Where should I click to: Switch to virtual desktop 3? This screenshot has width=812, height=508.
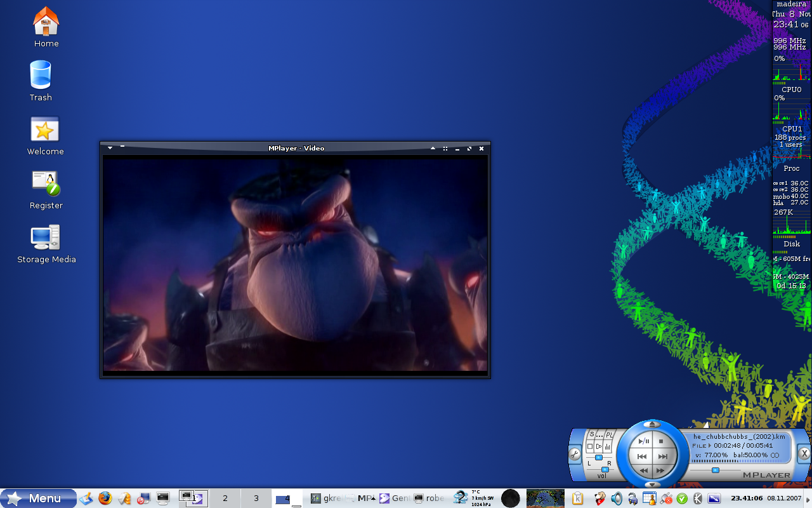coord(256,498)
